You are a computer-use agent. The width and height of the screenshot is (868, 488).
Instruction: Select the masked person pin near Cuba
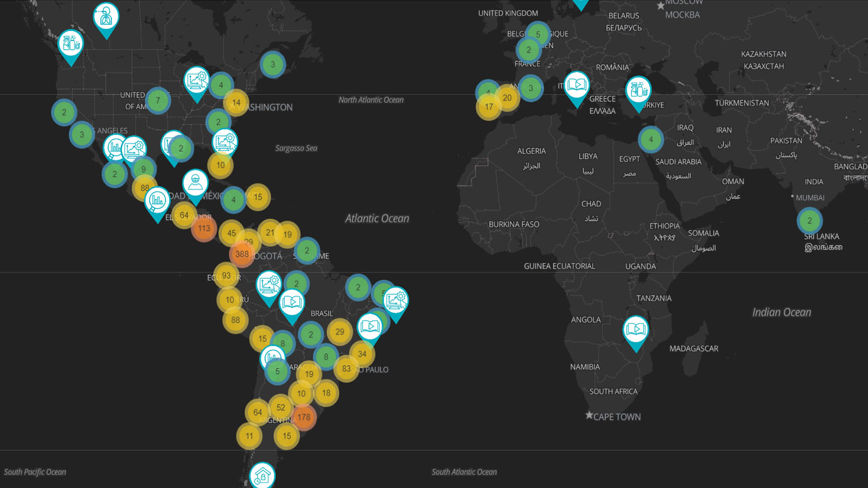pyautogui.click(x=195, y=183)
